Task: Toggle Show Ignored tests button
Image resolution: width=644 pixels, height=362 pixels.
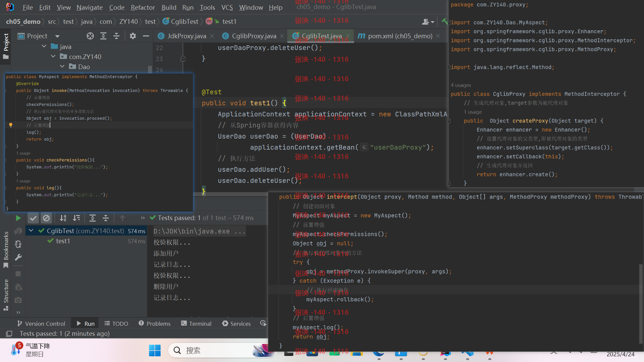Action: coord(46,218)
